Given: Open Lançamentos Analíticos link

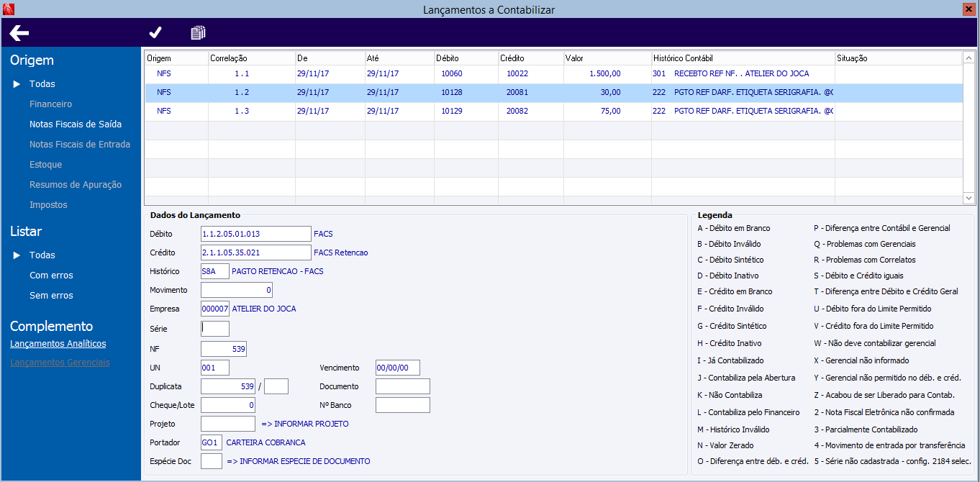Looking at the screenshot, I should (58, 344).
